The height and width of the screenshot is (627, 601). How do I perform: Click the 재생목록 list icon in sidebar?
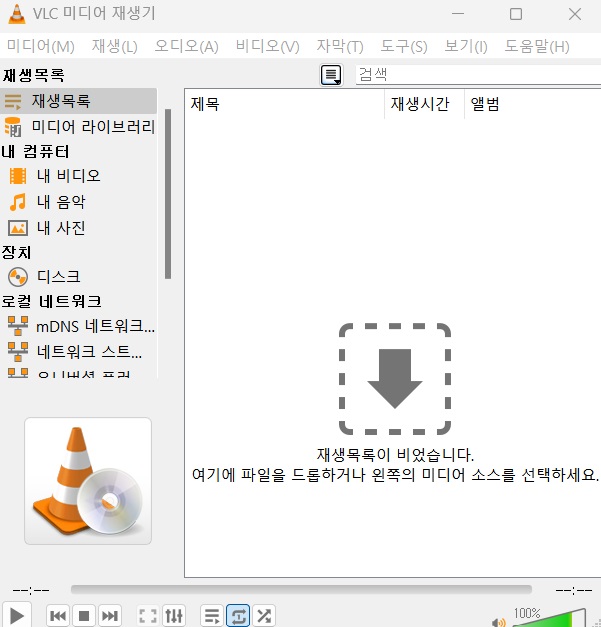point(13,101)
